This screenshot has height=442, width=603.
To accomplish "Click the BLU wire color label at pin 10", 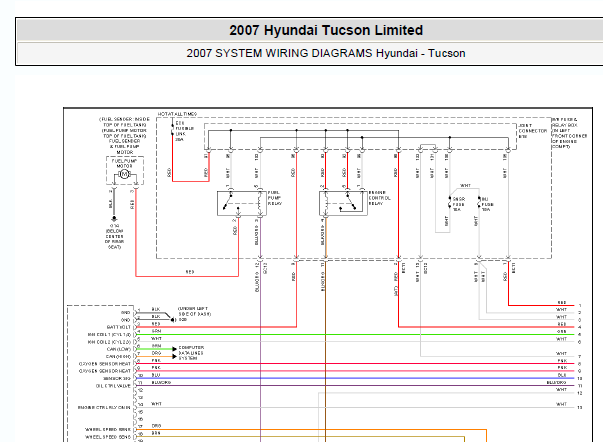I will 156,375.
